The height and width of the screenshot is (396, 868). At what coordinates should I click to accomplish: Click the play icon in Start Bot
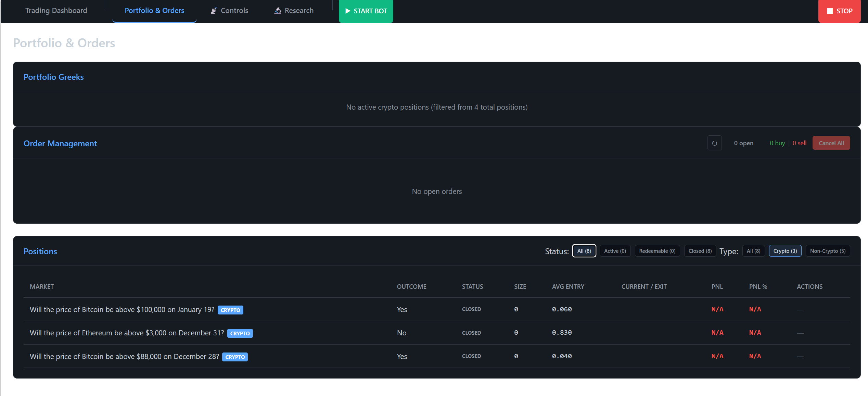348,11
